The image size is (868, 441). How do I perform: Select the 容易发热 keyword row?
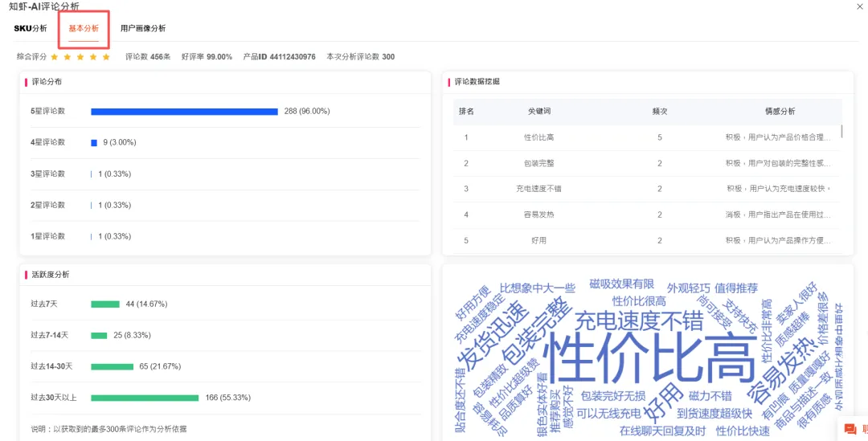pyautogui.click(x=646, y=214)
